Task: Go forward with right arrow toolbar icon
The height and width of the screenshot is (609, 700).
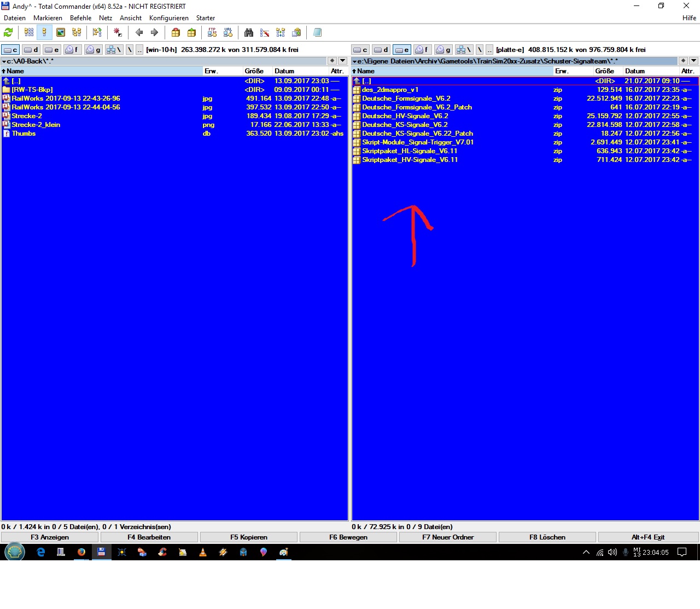Action: (x=154, y=33)
